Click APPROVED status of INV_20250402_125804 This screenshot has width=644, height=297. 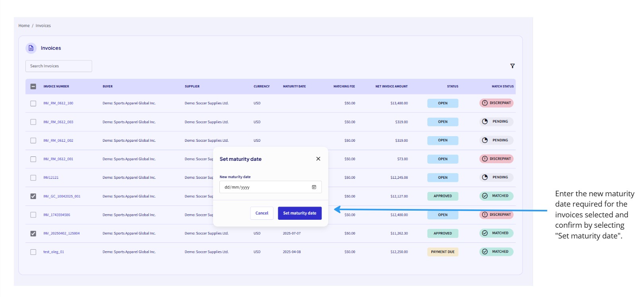(x=443, y=233)
